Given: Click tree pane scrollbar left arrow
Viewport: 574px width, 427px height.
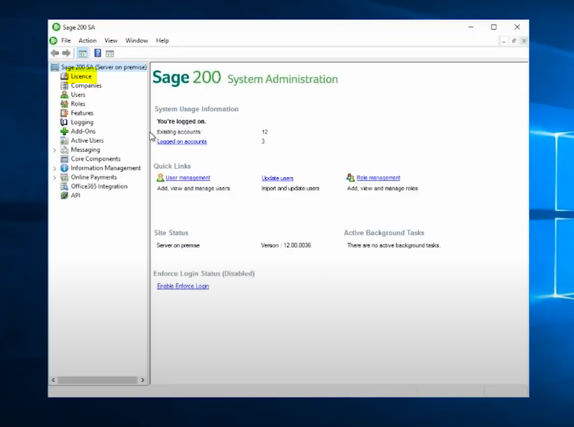Looking at the screenshot, I should (x=53, y=380).
